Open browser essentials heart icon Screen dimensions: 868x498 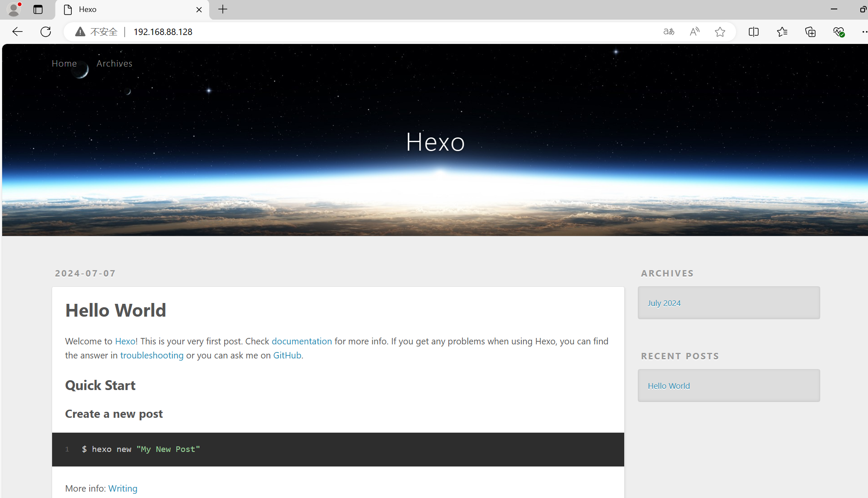[839, 32]
